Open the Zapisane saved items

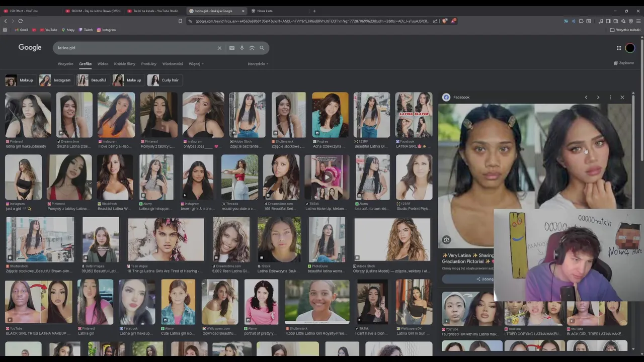[x=624, y=63]
